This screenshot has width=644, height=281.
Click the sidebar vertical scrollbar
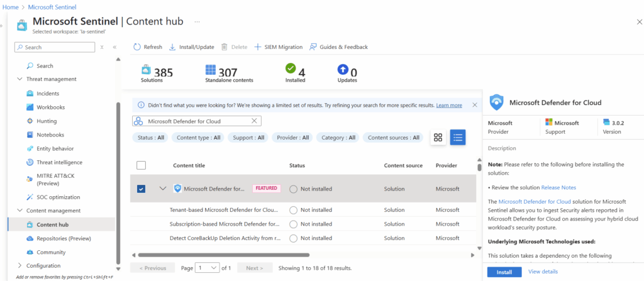tap(119, 183)
